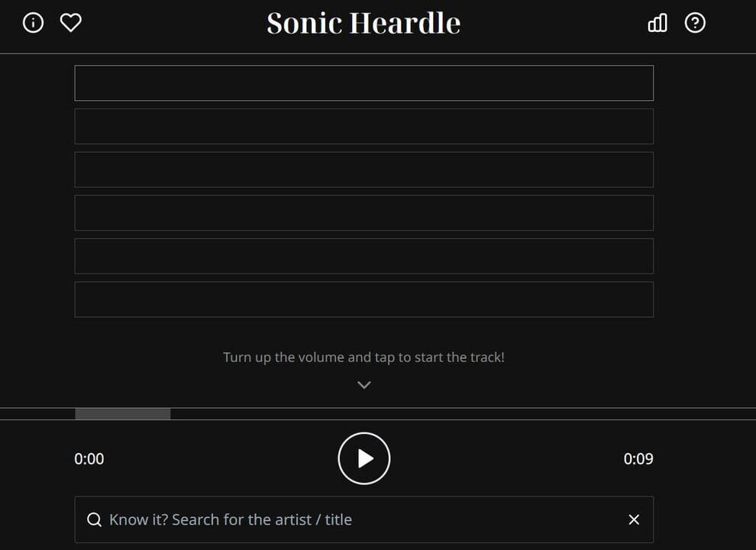
Task: Clear the search with the X icon
Action: pos(634,519)
